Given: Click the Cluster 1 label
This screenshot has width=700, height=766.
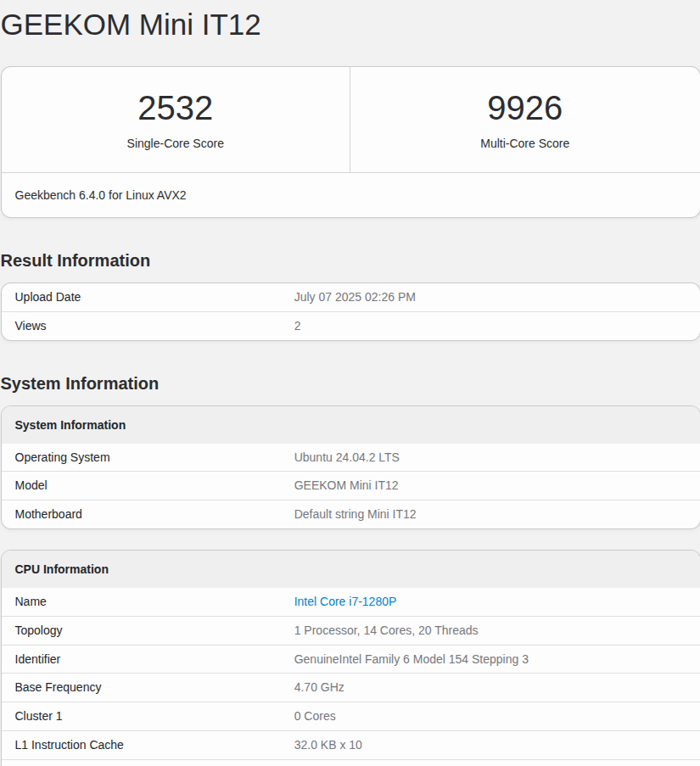Looking at the screenshot, I should (x=38, y=716).
